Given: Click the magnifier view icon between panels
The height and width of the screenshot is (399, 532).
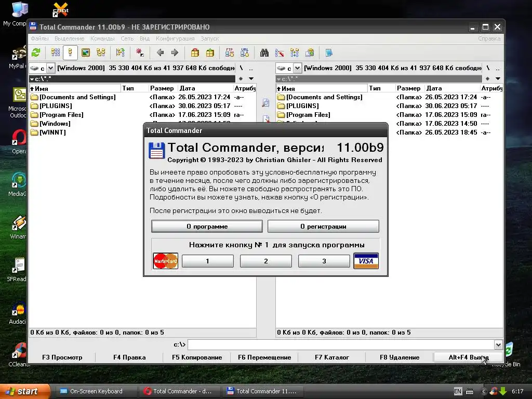Looking at the screenshot, I should [265, 102].
